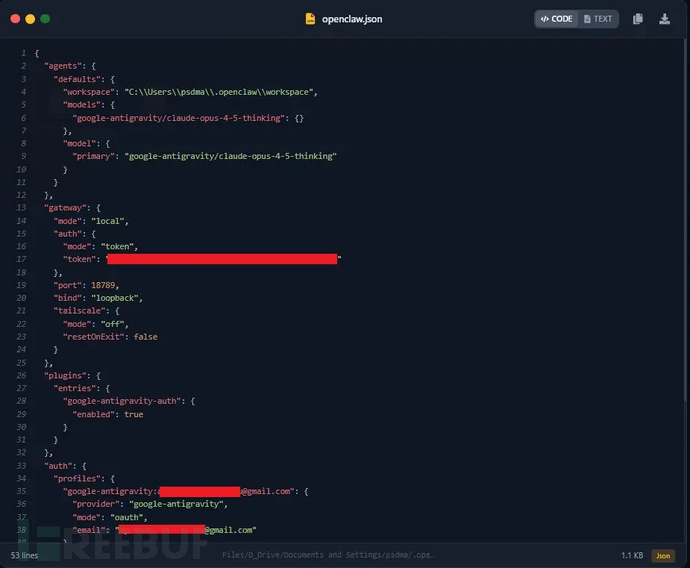Click the port value 18789
690x568 pixels.
pyautogui.click(x=103, y=285)
